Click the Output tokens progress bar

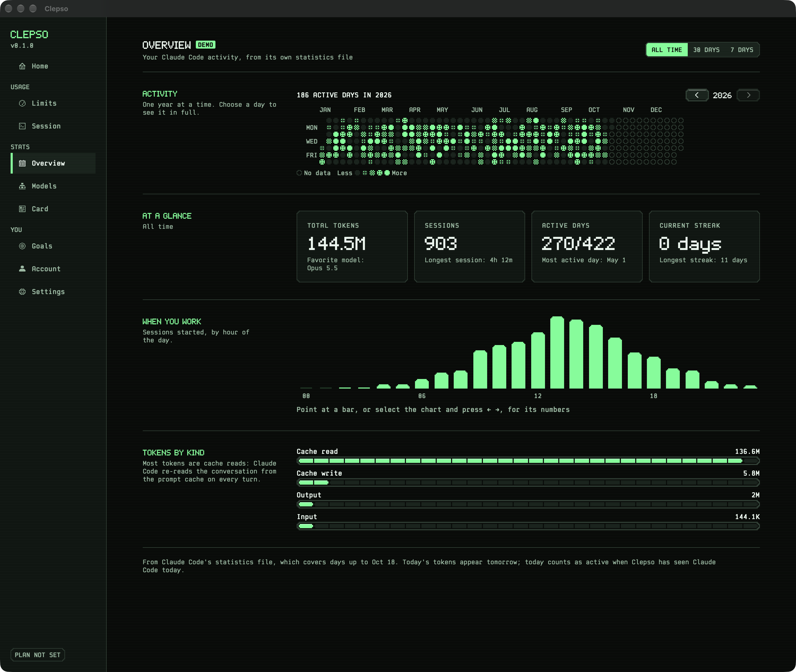click(x=528, y=504)
